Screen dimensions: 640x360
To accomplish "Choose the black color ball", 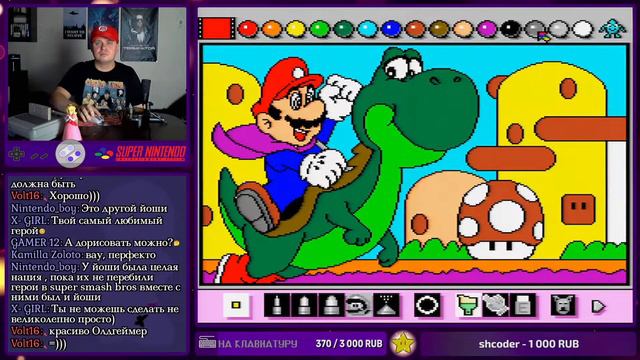I will 511,29.
